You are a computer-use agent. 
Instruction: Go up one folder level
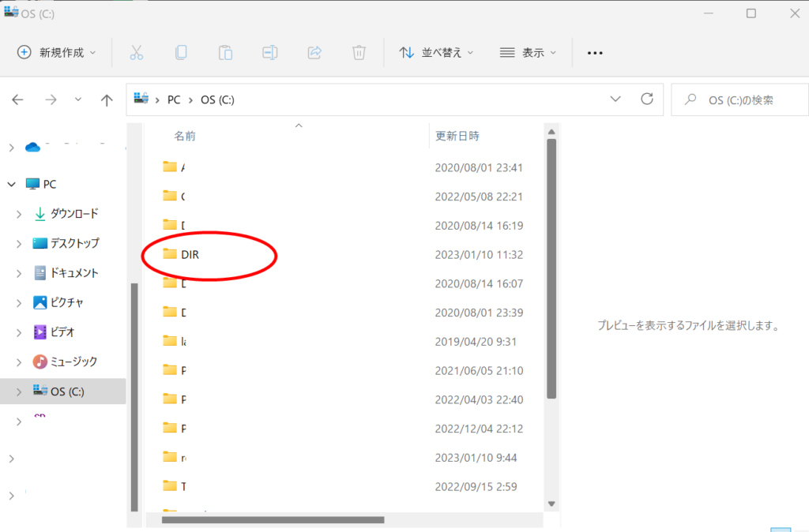click(107, 100)
